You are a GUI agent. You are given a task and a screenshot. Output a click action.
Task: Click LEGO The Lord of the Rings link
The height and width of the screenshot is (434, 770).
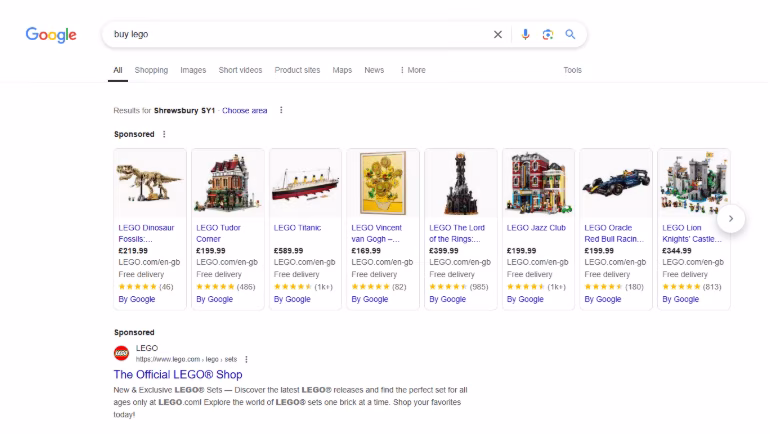(x=457, y=233)
